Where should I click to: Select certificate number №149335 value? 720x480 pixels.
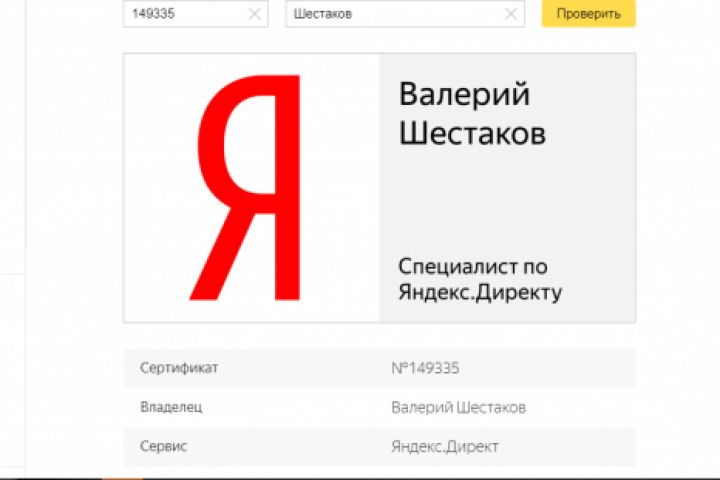tap(425, 368)
